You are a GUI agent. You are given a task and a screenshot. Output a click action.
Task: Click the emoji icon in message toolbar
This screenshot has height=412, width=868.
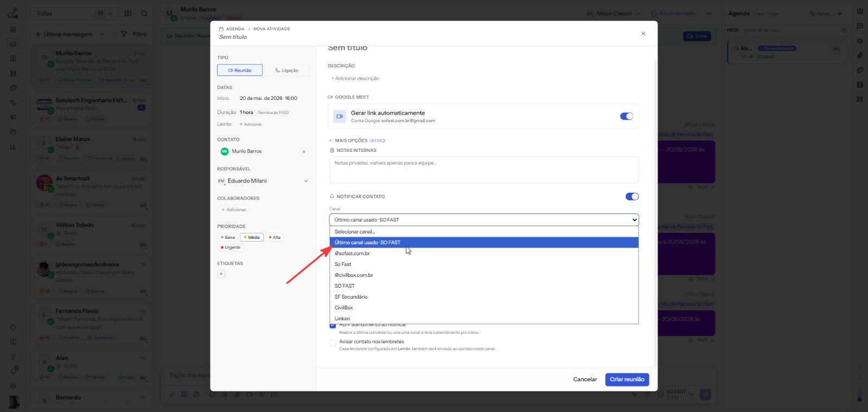(213, 395)
